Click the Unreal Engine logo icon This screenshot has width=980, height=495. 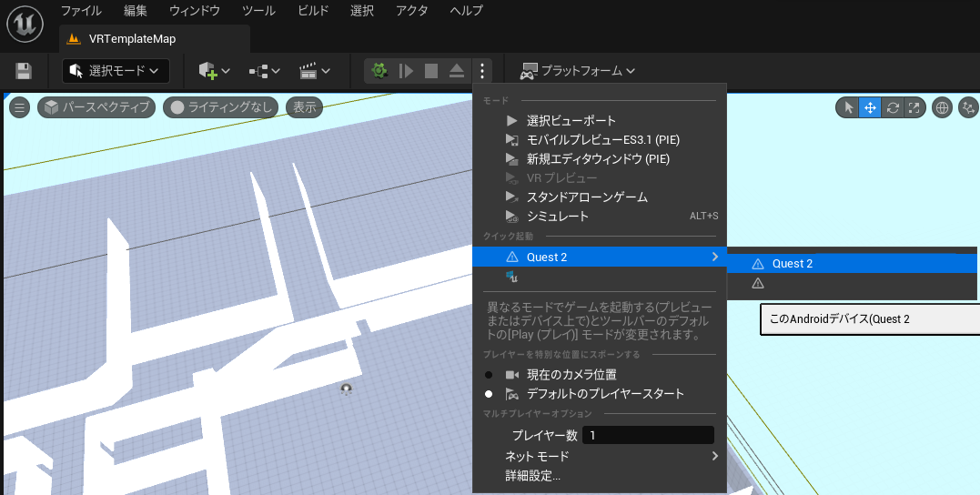coord(25,24)
